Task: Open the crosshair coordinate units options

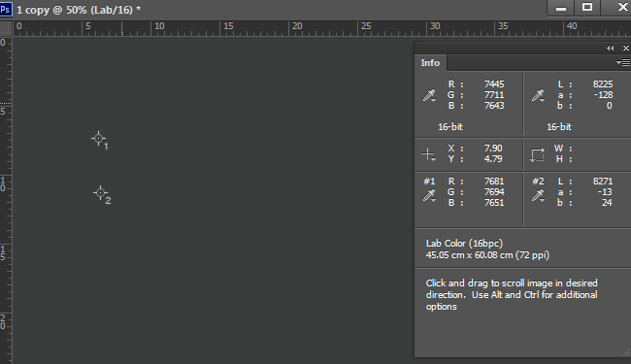Action: click(x=428, y=154)
